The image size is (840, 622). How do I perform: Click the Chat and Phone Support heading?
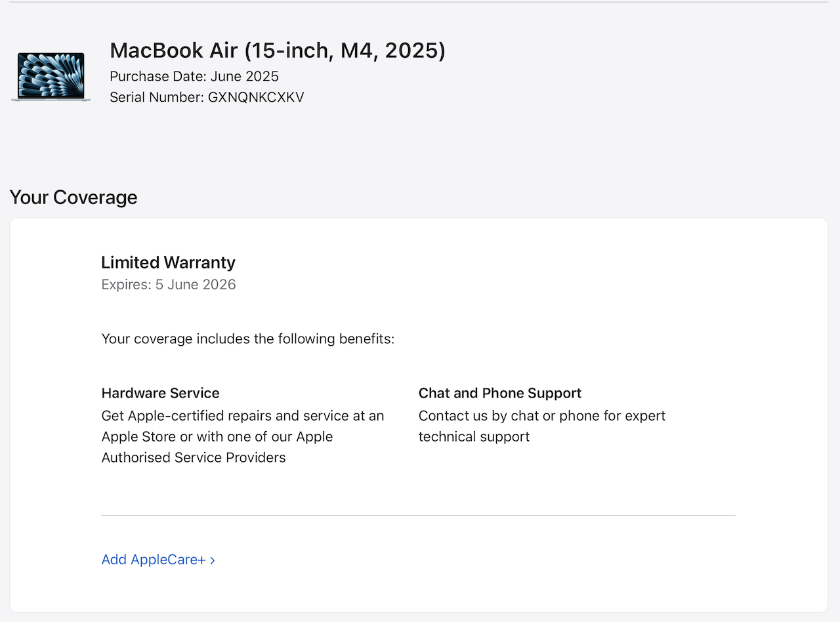coord(500,393)
